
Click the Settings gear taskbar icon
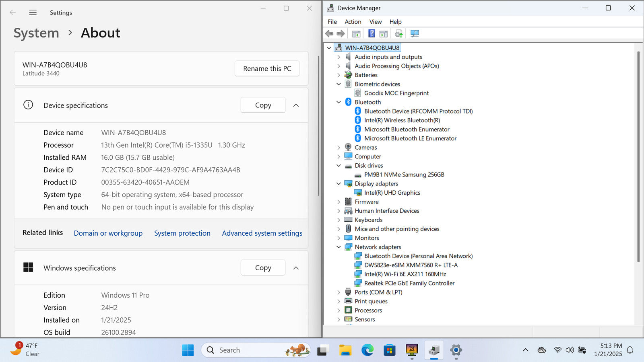click(456, 350)
